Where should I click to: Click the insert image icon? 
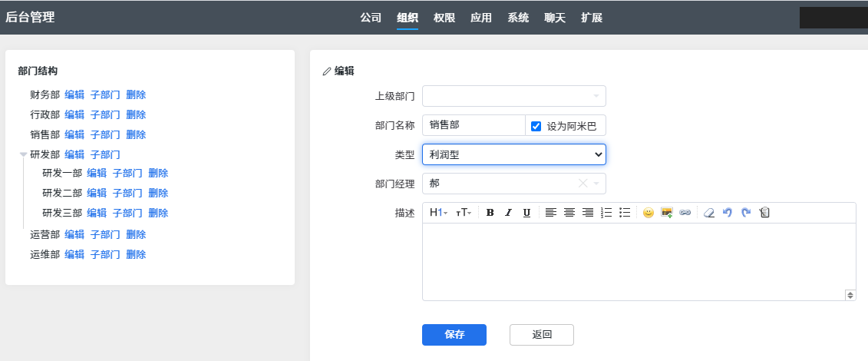[x=667, y=213]
